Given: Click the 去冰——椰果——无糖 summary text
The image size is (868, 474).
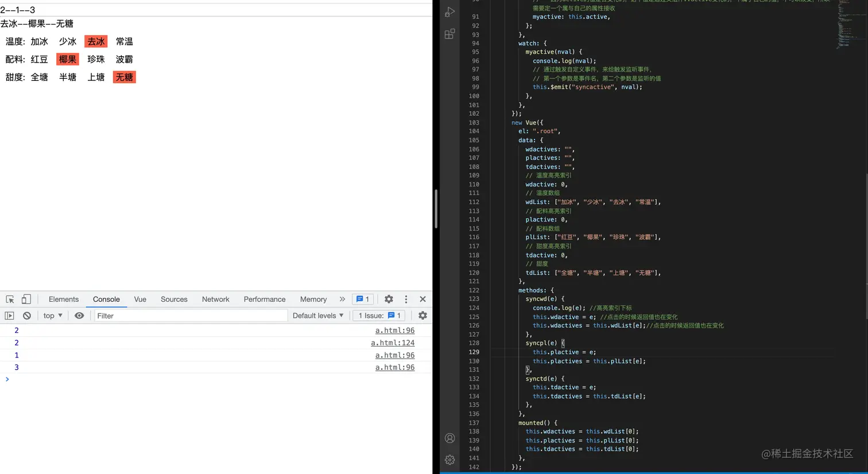Looking at the screenshot, I should (37, 24).
